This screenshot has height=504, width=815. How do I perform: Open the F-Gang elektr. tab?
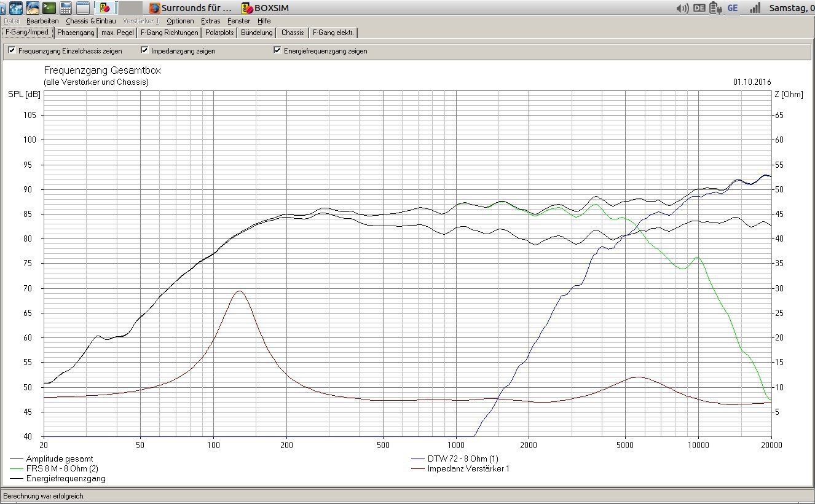333,33
